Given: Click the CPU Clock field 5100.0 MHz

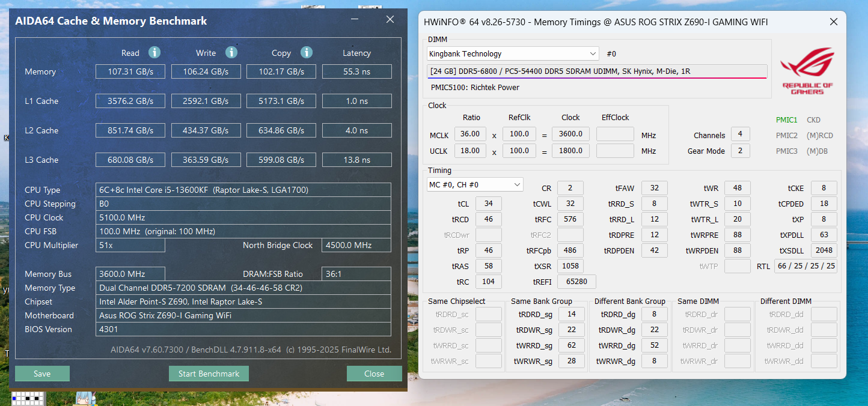Looking at the screenshot, I should (x=243, y=217).
